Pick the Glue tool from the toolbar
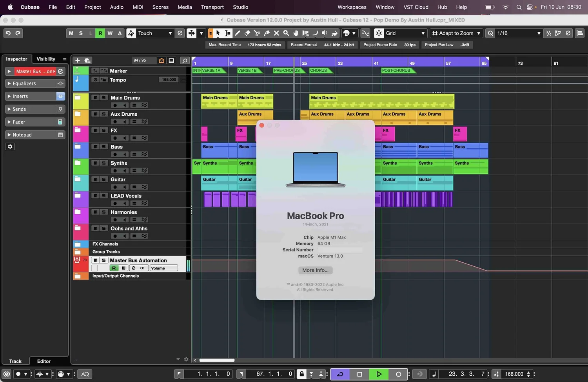This screenshot has height=382, width=588. point(267,33)
